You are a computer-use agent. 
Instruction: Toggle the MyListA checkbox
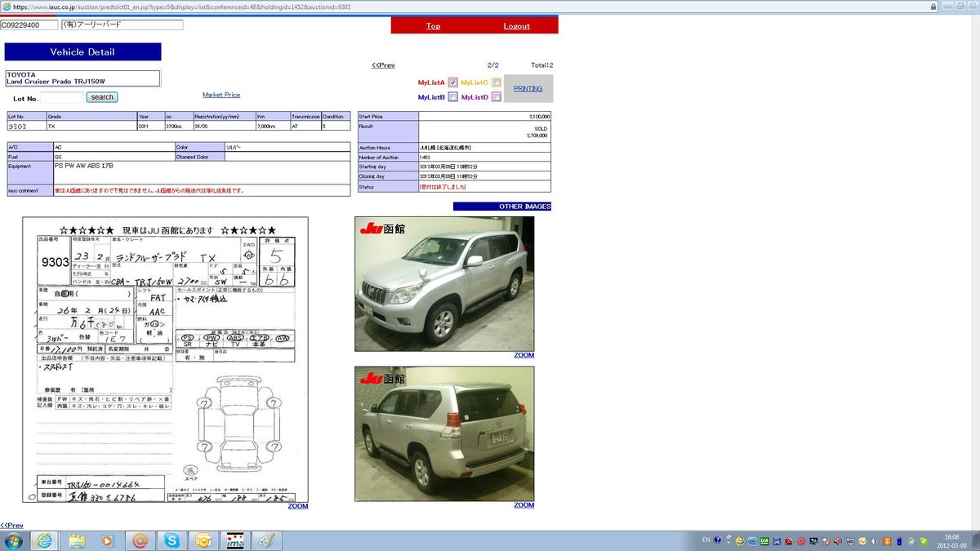[453, 82]
